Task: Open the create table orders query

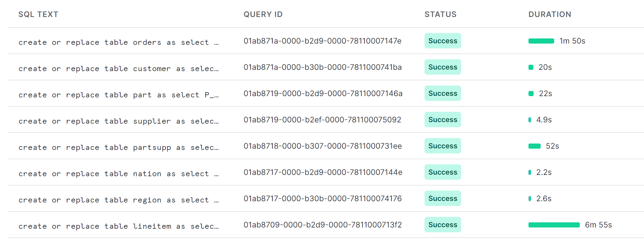Action: click(118, 42)
